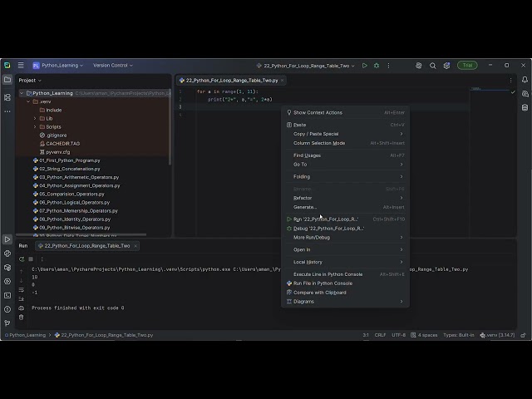Viewport: 532px width, 399px height.
Task: Expand the Lib folder
Action: 35,118
